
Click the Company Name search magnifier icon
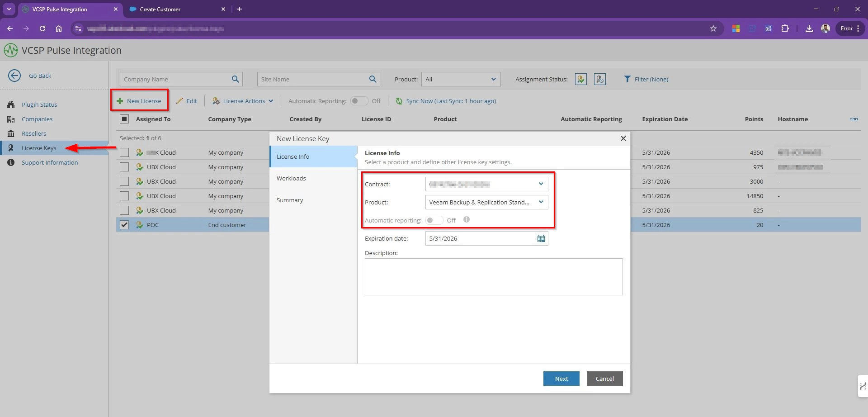click(235, 79)
